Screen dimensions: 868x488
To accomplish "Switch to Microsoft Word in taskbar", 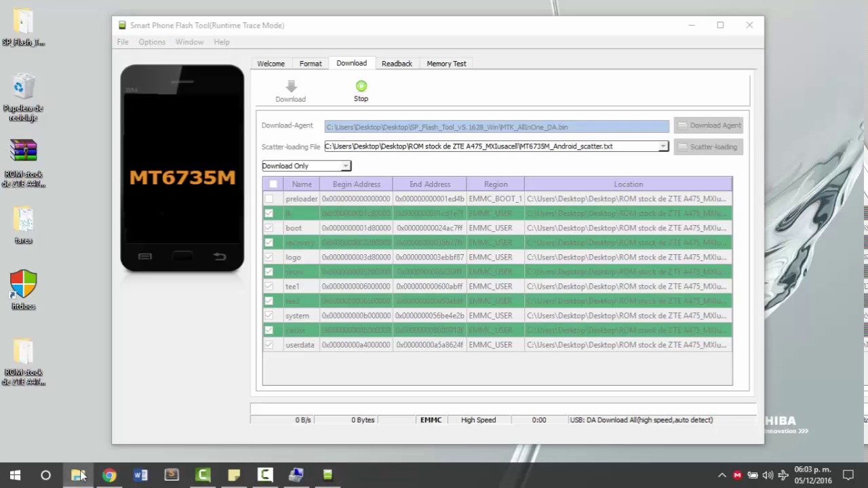I will (x=140, y=475).
